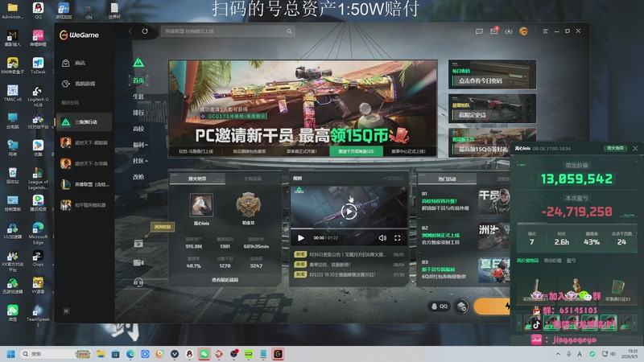Play the video with center play button
This screenshot has width=644, height=362.
pos(349,212)
